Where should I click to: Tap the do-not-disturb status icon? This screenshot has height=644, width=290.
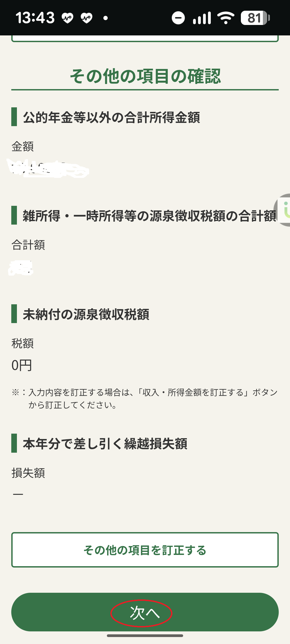coord(178,18)
